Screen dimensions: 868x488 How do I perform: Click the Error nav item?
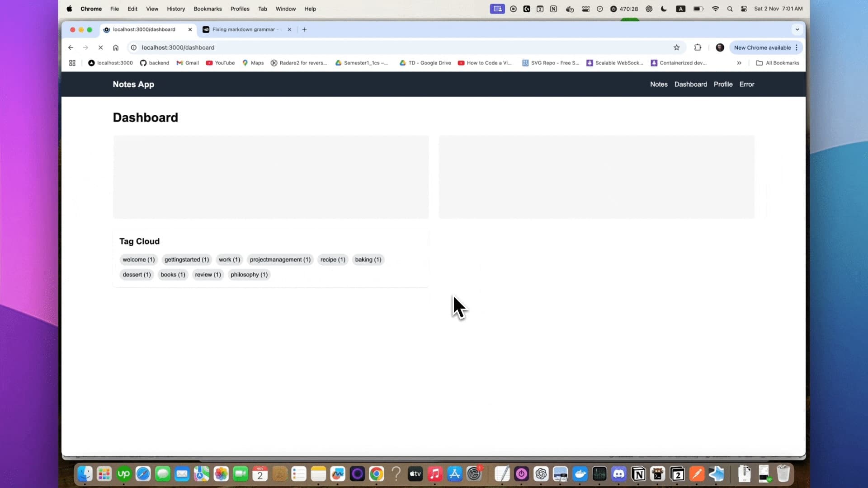(x=747, y=84)
